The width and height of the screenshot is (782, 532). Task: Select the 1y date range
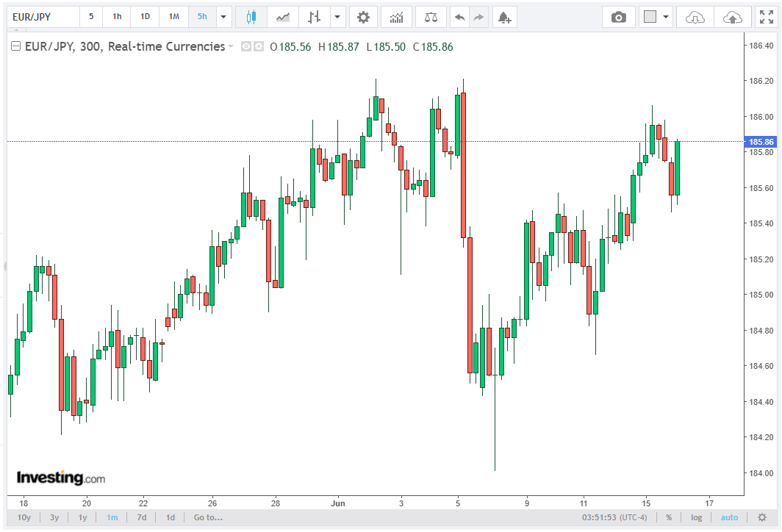[82, 517]
